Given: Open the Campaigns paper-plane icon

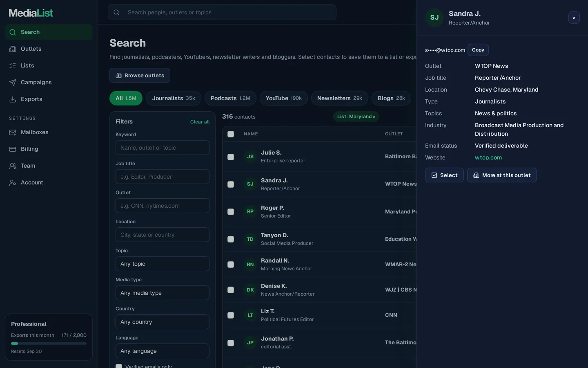Looking at the screenshot, I should [13, 83].
